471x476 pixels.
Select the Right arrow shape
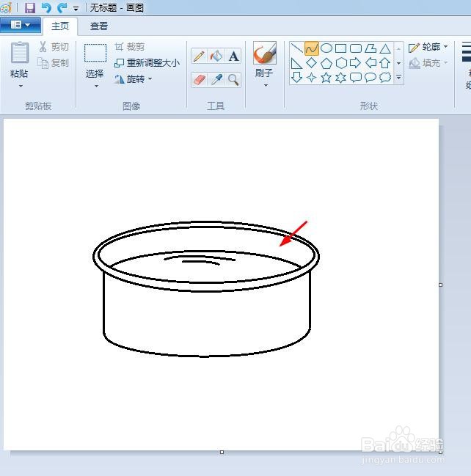pyautogui.click(x=356, y=63)
